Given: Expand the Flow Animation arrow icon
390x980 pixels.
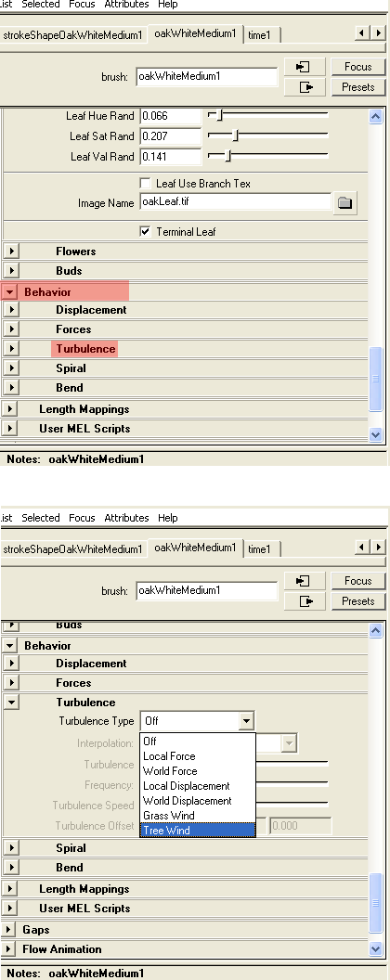Looking at the screenshot, I should (x=8, y=948).
